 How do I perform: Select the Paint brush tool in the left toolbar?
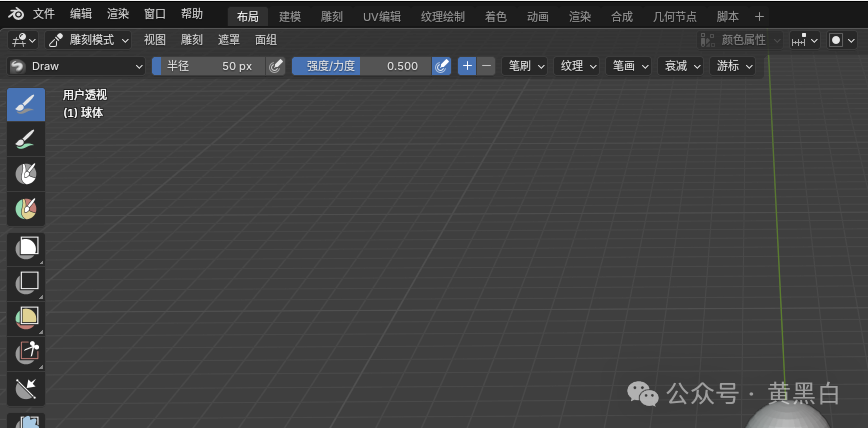pos(26,139)
